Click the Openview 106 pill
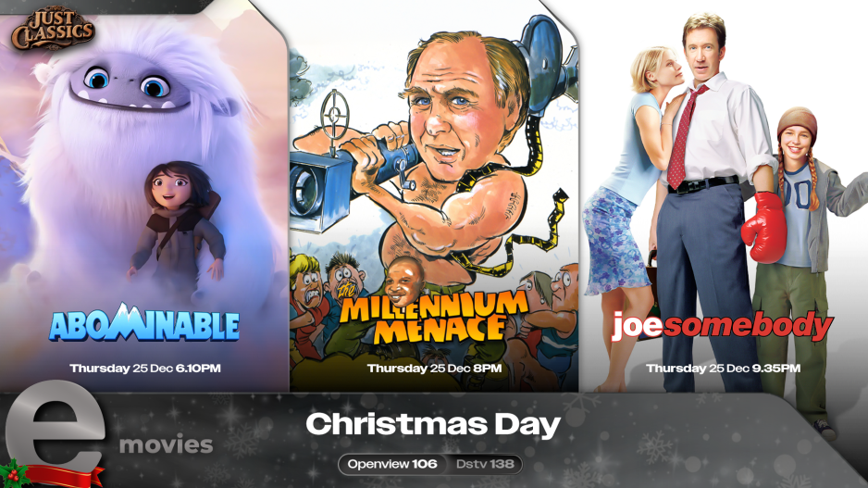 coord(392,464)
